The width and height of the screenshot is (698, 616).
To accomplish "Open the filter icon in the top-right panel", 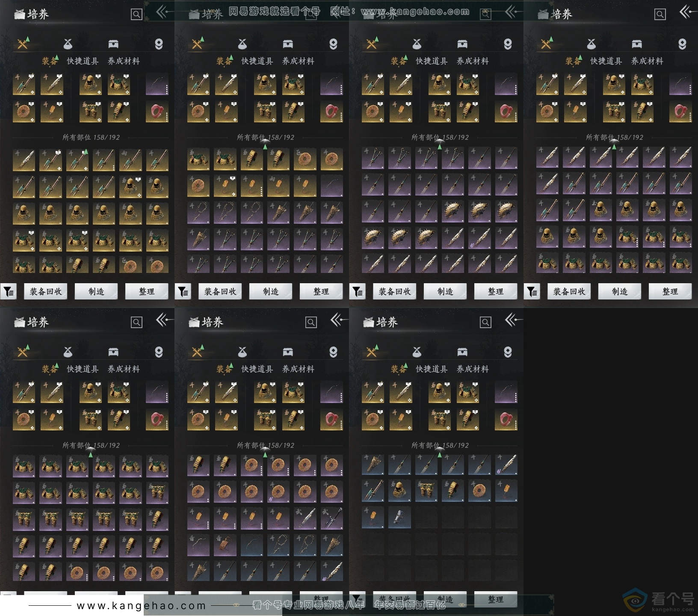I will pos(532,292).
